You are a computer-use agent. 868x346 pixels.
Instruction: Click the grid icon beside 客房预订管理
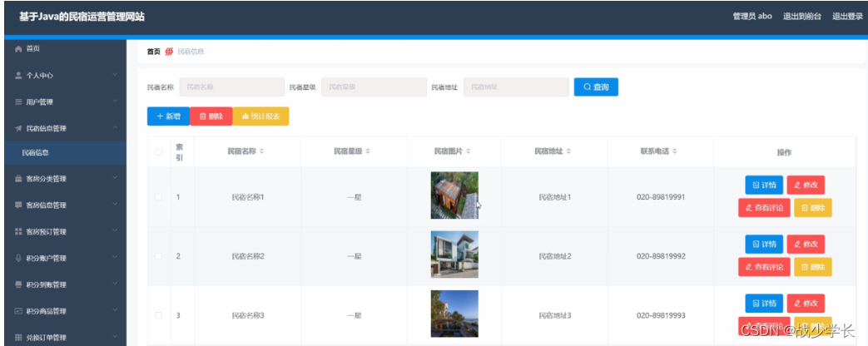pyautogui.click(x=18, y=231)
